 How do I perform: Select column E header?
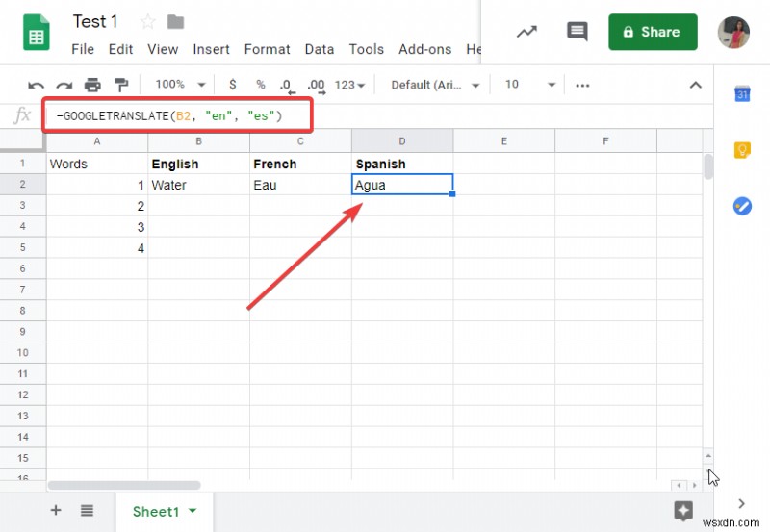coord(503,141)
